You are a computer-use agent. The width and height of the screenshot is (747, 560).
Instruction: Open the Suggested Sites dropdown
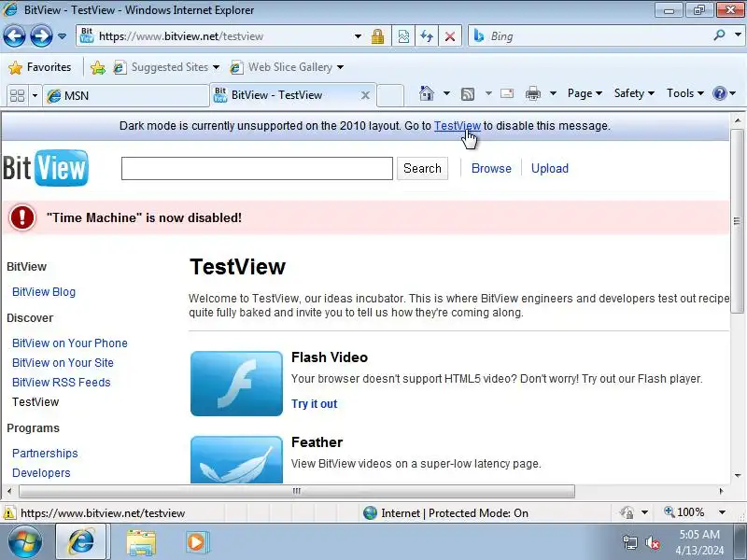167,67
